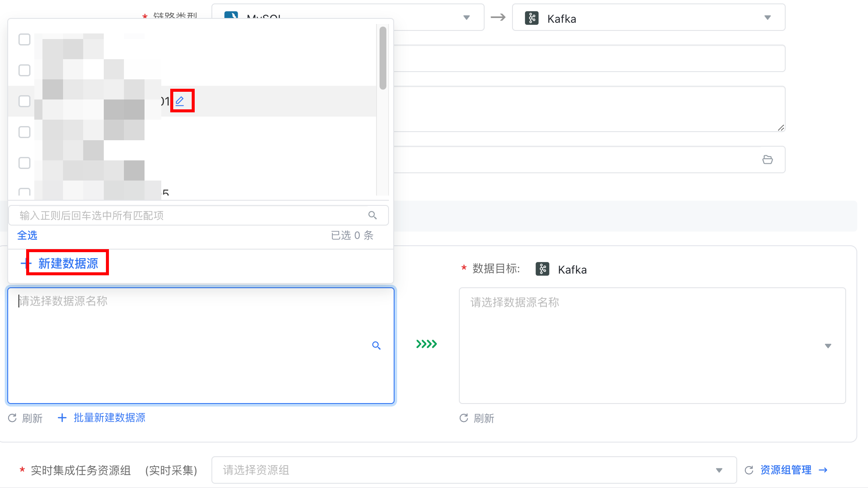This screenshot has width=868, height=488.
Task: Click the search icon in the regex filter box
Action: [x=373, y=215]
